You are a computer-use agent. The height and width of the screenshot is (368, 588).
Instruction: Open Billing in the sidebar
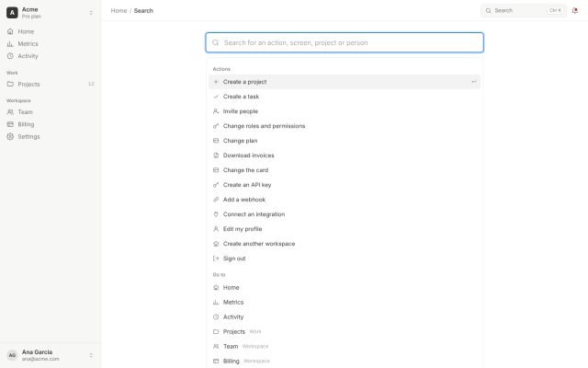click(51, 124)
